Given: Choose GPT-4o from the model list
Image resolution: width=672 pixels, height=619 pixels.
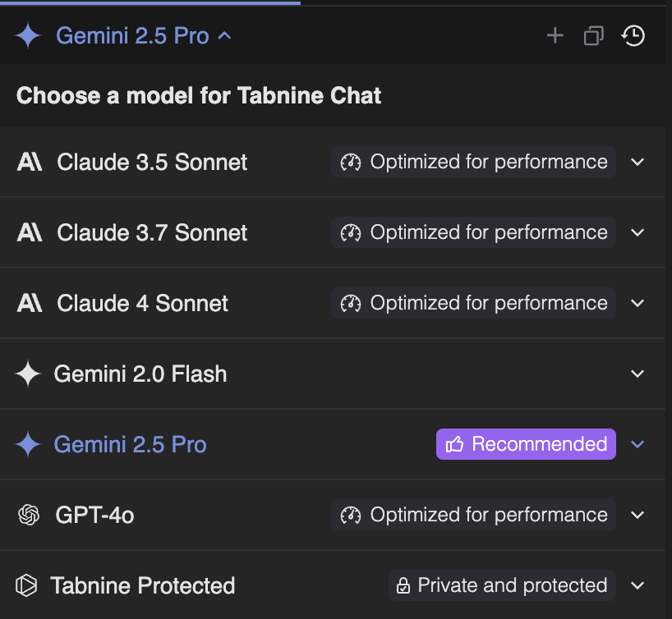Looking at the screenshot, I should [x=94, y=515].
